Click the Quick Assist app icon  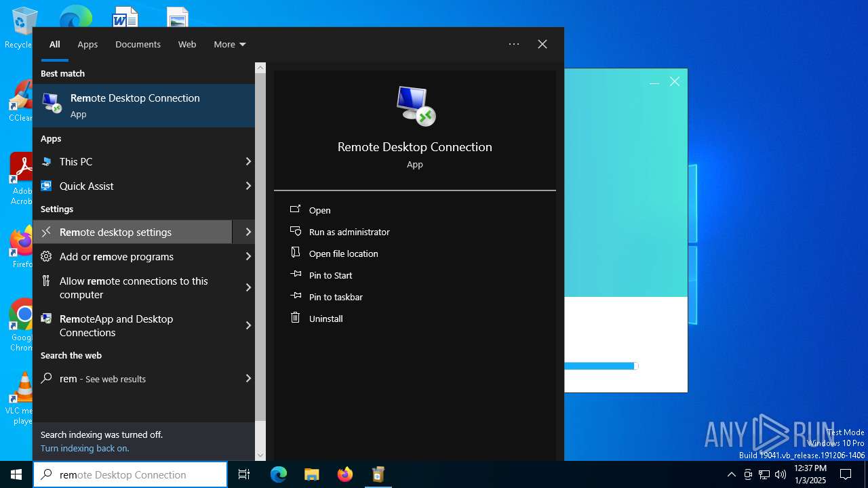point(46,186)
